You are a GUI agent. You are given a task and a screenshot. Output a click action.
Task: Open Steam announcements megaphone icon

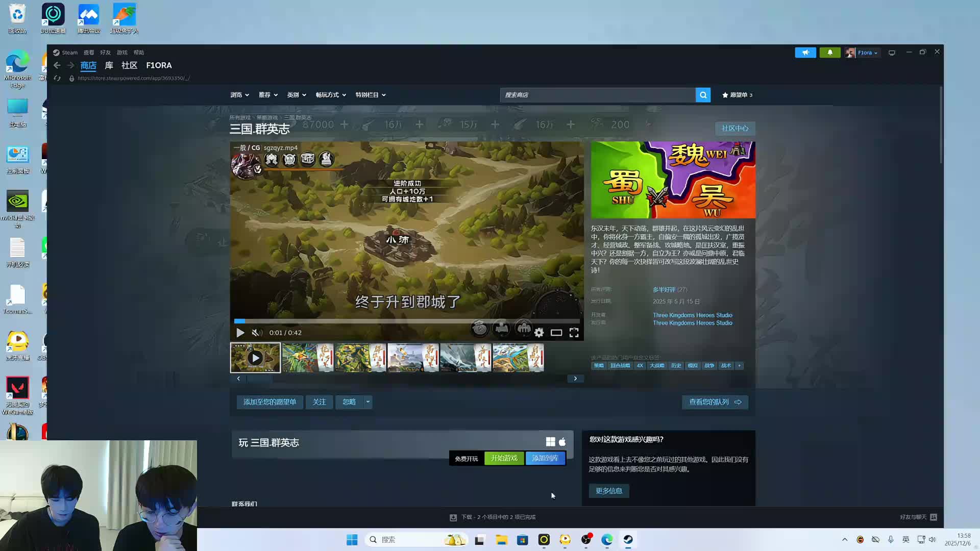(x=805, y=53)
